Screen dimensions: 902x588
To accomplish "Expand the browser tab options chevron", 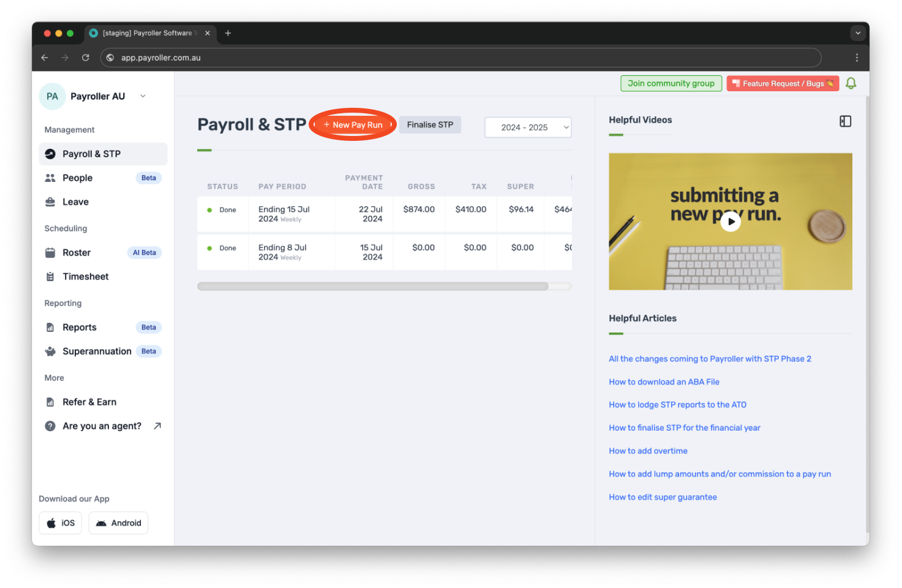I will [x=858, y=33].
